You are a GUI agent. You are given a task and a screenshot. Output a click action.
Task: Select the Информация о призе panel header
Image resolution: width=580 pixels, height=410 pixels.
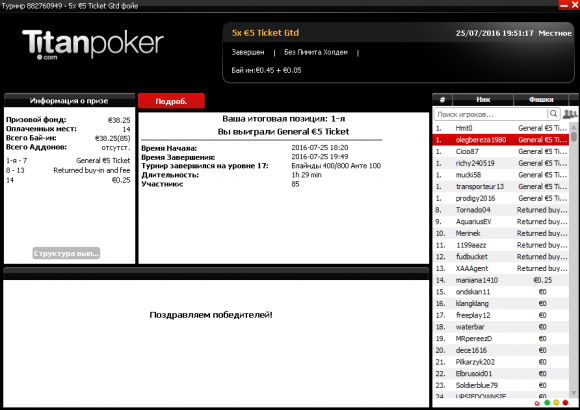(69, 101)
